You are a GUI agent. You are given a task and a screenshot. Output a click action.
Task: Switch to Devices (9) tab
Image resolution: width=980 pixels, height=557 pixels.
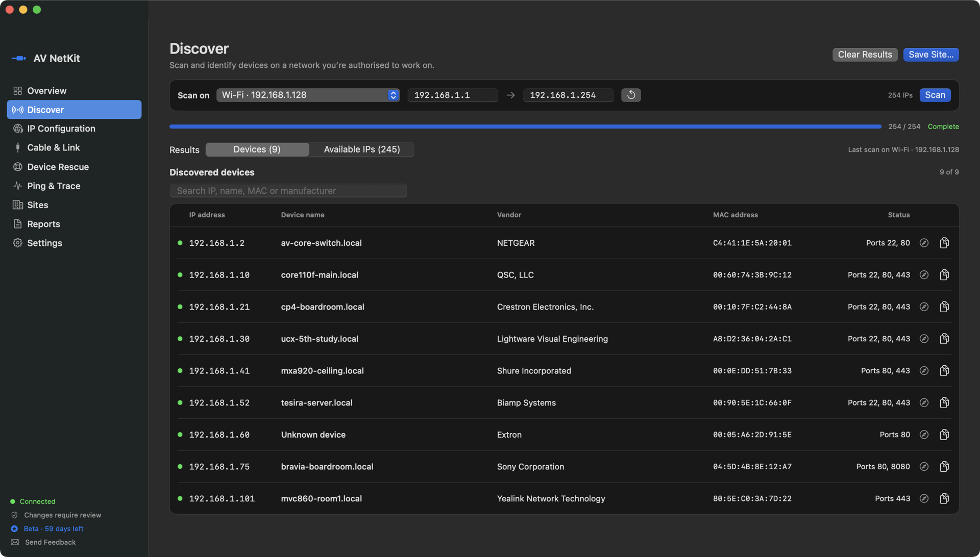coord(257,149)
